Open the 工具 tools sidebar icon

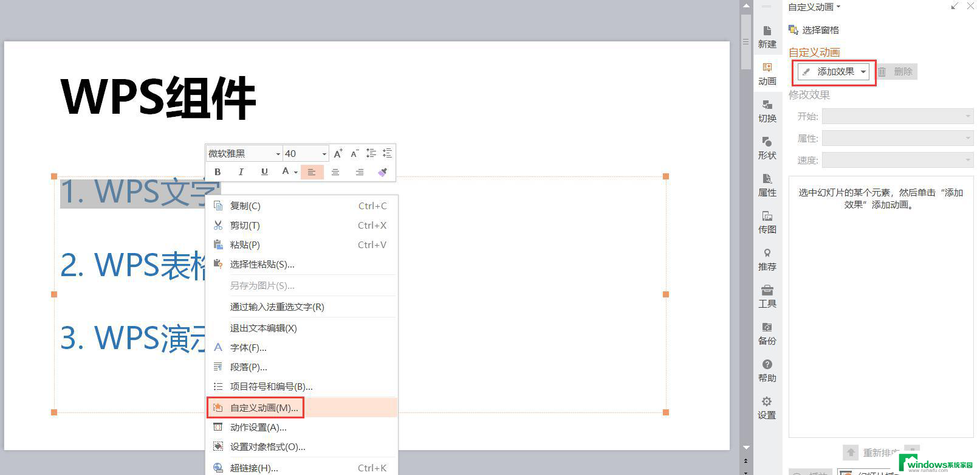click(x=767, y=296)
